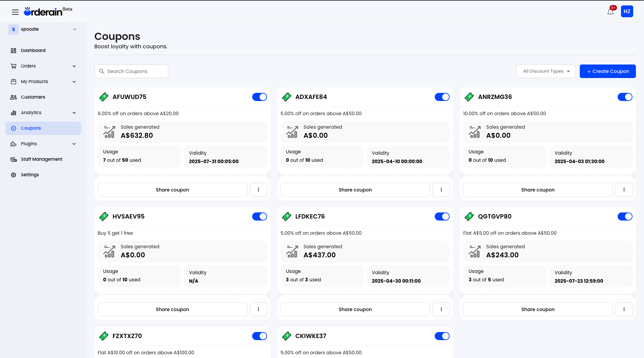Select Orders in the sidebar
Image resolution: width=644 pixels, height=358 pixels.
(28, 66)
